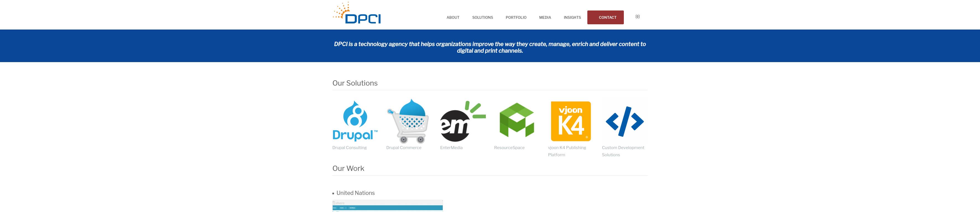Click the vjoon K4 orange logo
Viewport: 980px width, 212px height.
571,121
